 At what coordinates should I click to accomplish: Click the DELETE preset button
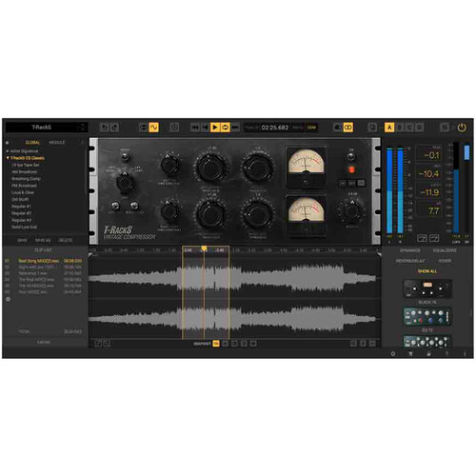click(66, 240)
